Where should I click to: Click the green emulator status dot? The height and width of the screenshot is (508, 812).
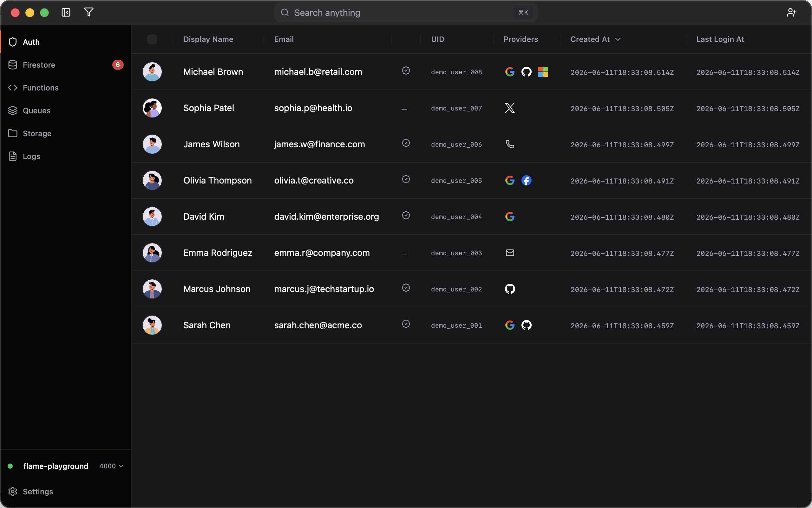(10, 466)
